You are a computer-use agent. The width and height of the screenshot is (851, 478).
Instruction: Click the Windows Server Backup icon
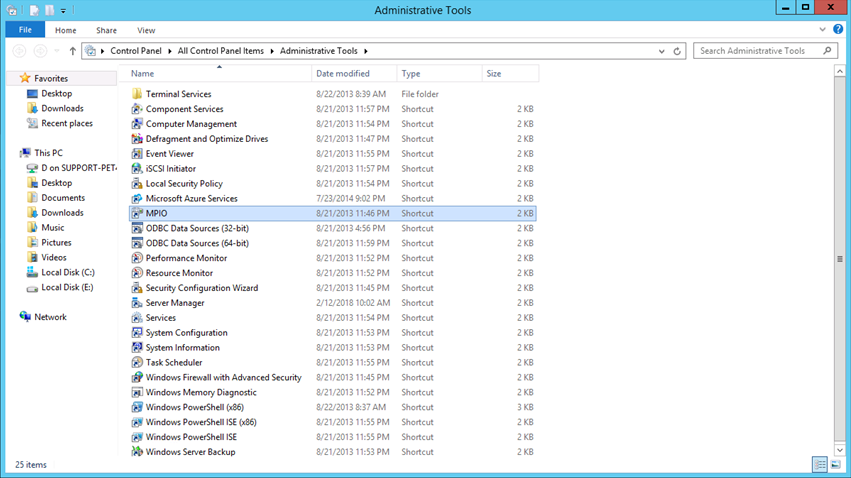pos(137,452)
